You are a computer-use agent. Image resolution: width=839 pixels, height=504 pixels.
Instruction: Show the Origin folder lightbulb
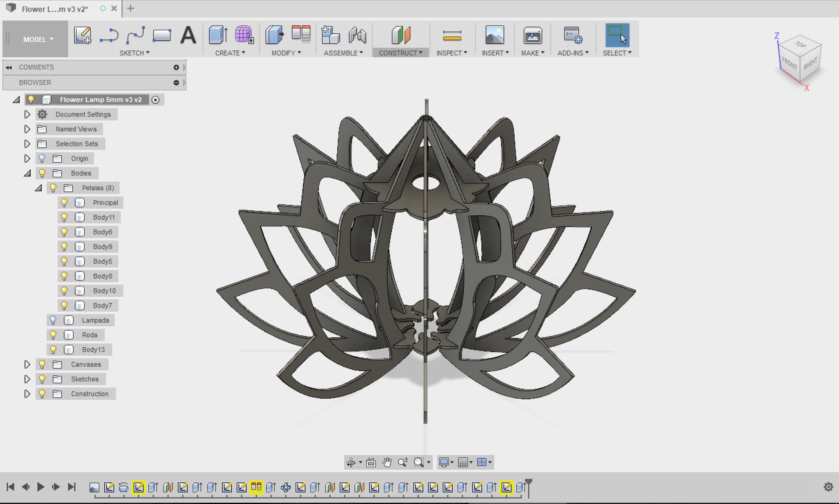42,158
